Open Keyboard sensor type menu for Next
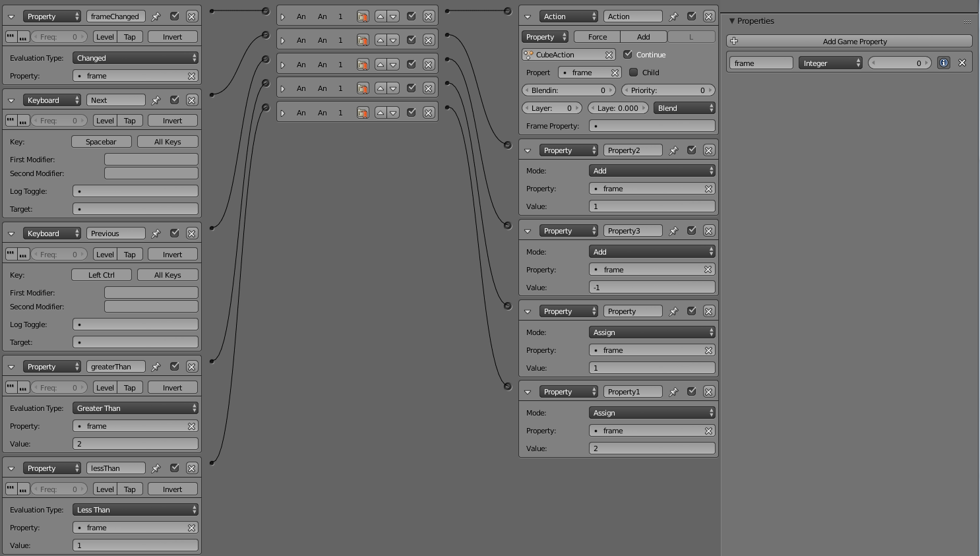The height and width of the screenshot is (556, 980). pos(52,100)
